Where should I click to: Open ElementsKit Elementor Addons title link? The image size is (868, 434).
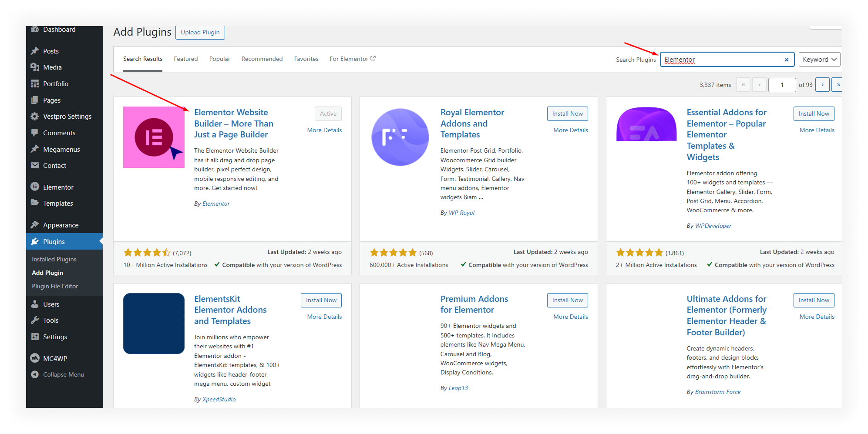click(x=230, y=310)
